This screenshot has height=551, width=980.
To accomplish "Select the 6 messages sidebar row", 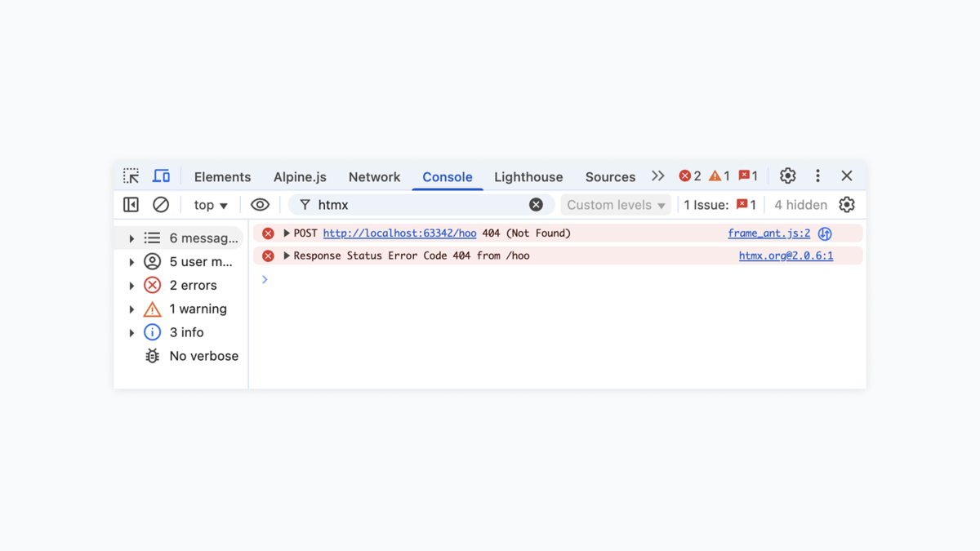I will pos(180,238).
